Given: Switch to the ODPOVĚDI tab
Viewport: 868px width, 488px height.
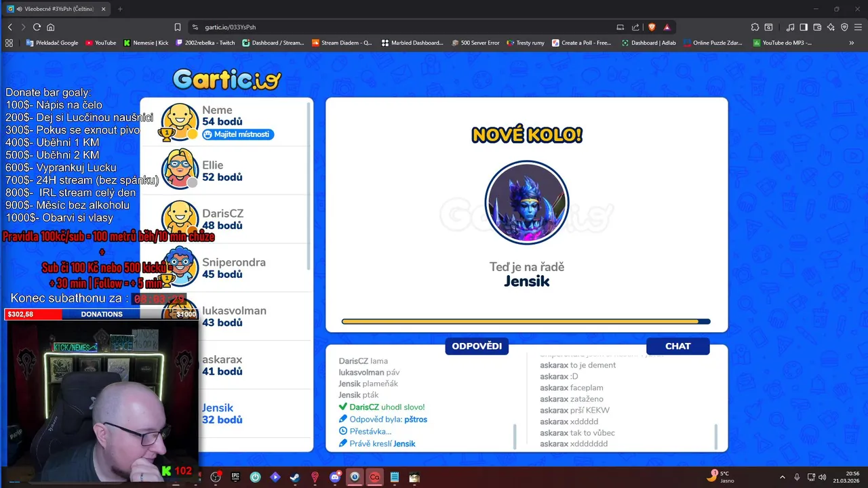Looking at the screenshot, I should (x=477, y=346).
